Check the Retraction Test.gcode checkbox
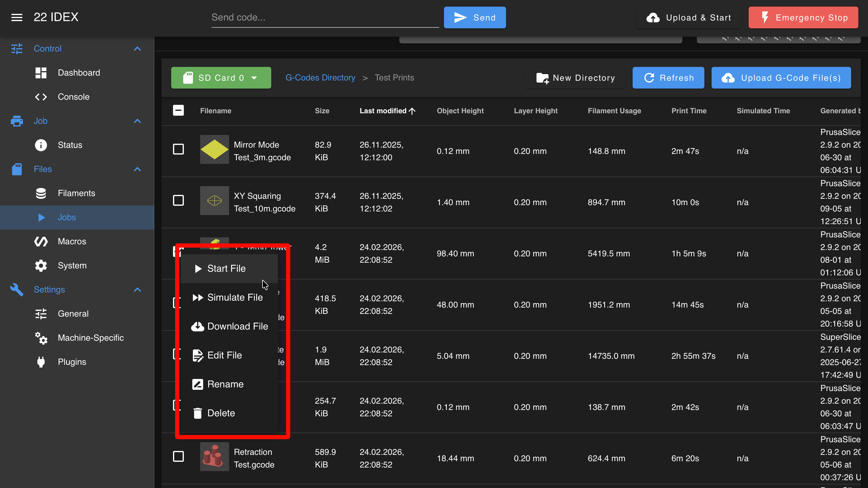 pos(178,456)
